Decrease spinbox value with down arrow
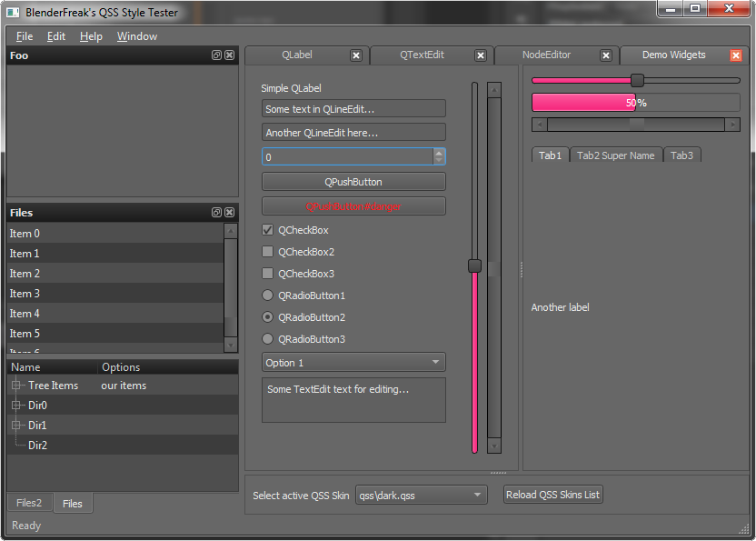The height and width of the screenshot is (541, 756). coord(439,160)
